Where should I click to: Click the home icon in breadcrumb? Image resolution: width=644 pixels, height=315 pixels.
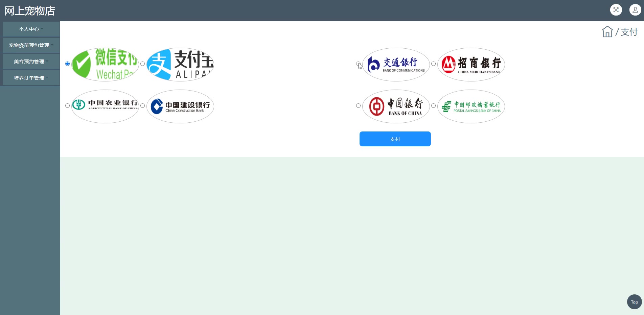[607, 31]
